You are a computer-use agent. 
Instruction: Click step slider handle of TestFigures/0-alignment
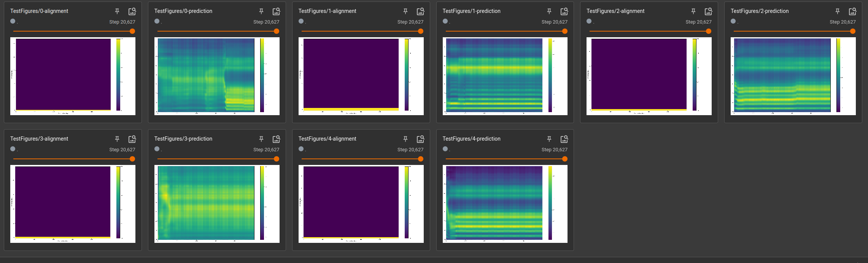132,31
